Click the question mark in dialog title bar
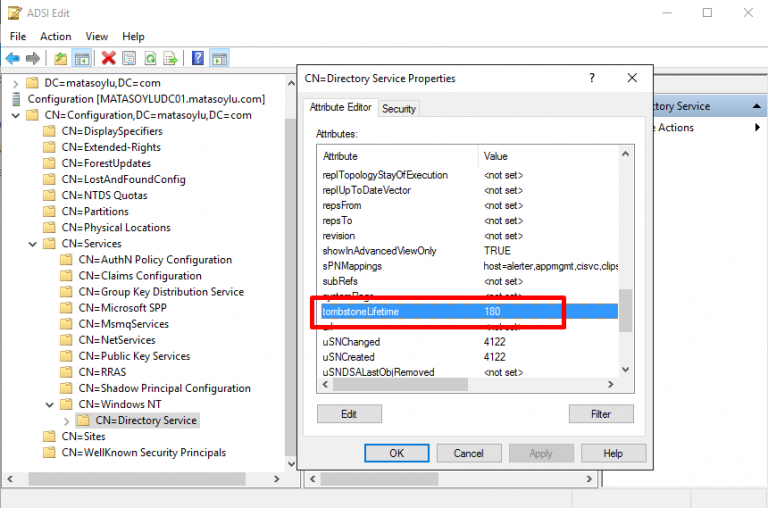 (x=592, y=78)
